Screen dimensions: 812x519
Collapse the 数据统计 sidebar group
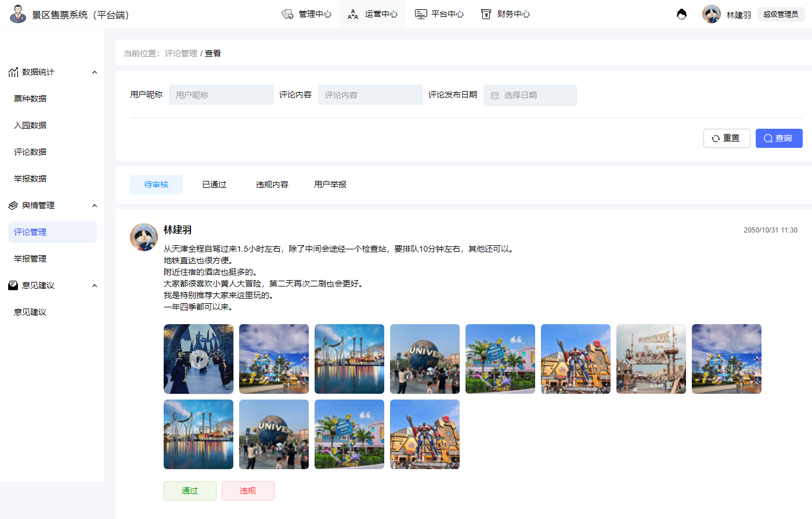click(95, 72)
